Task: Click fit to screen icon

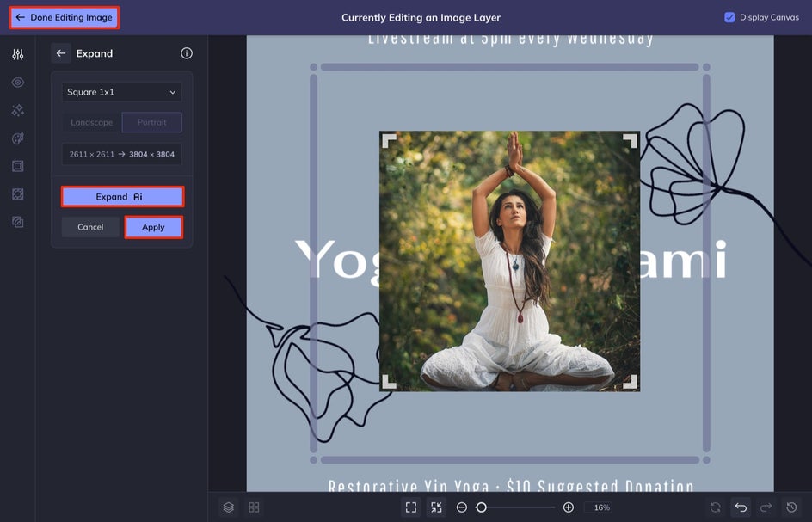Action: click(x=411, y=507)
